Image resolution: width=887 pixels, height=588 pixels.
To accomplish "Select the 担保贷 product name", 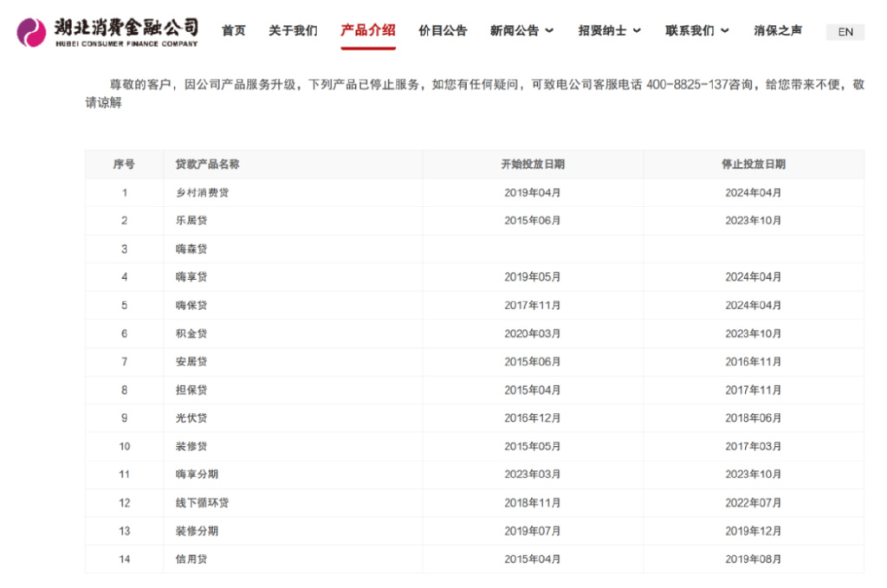I will [191, 390].
